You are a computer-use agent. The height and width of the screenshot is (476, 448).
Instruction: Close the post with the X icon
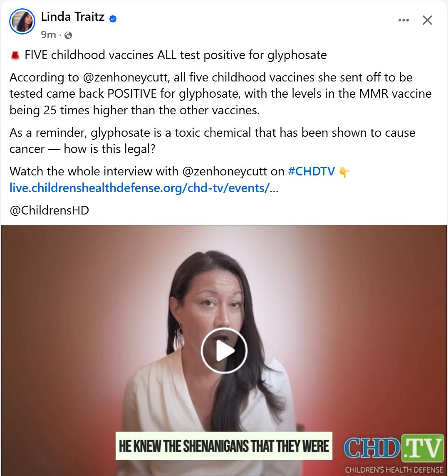pos(427,20)
